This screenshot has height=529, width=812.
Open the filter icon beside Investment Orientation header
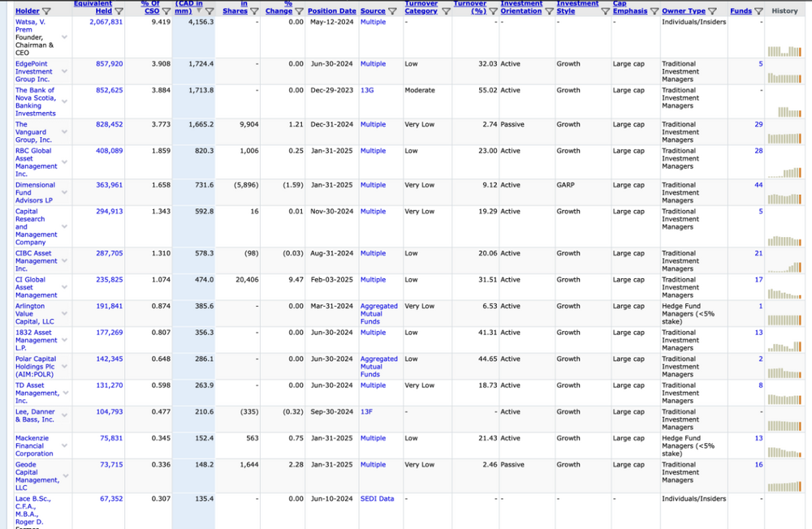point(549,11)
